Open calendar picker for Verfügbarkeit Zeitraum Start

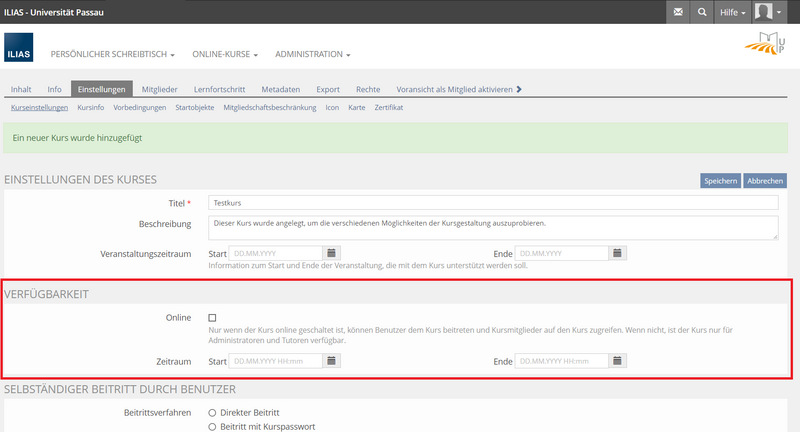332,360
